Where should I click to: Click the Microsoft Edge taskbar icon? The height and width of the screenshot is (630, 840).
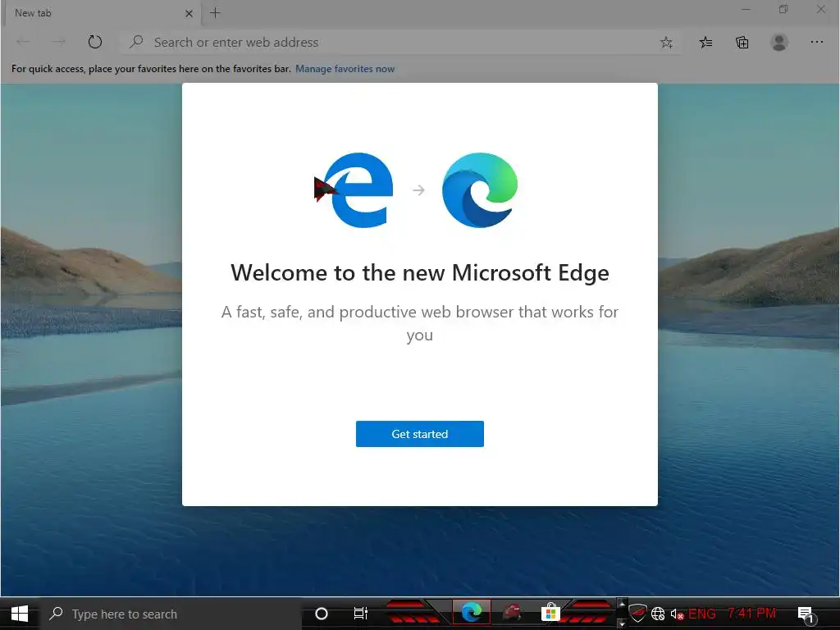(471, 612)
